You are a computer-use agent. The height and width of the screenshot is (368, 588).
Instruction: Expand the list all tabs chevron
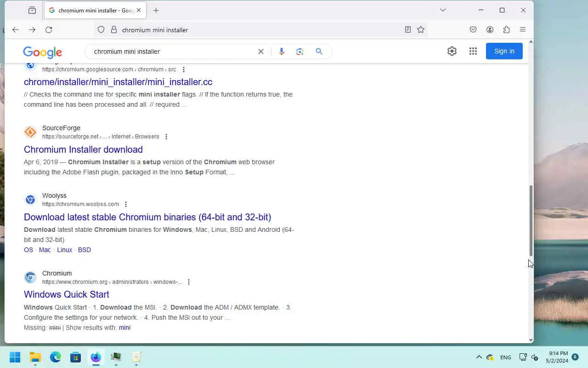tap(443, 10)
